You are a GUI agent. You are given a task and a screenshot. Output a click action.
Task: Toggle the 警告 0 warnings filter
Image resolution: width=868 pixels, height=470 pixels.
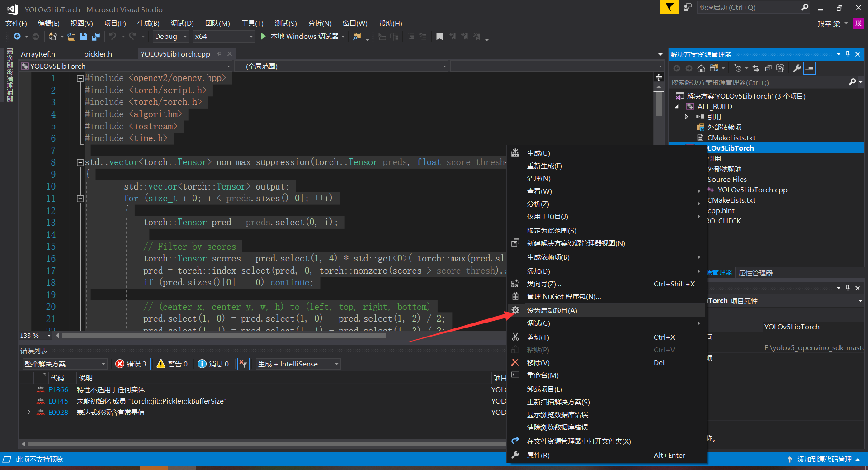(x=172, y=364)
